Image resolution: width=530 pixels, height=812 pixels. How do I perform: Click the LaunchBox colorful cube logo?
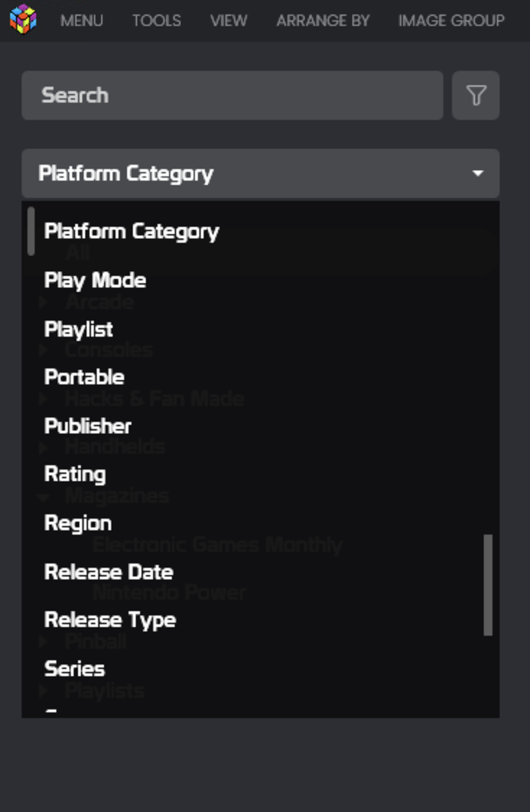23,19
